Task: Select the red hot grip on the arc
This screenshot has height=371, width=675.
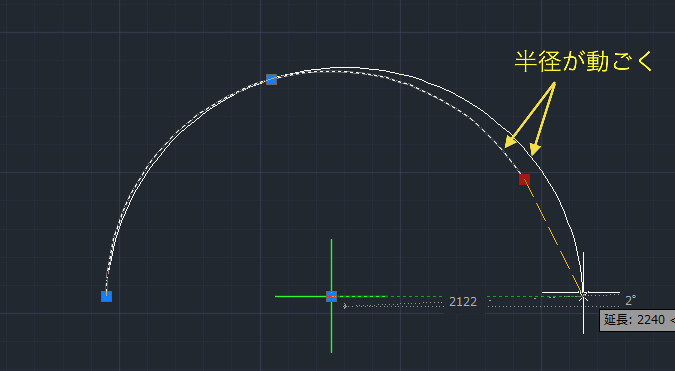Action: point(524,179)
